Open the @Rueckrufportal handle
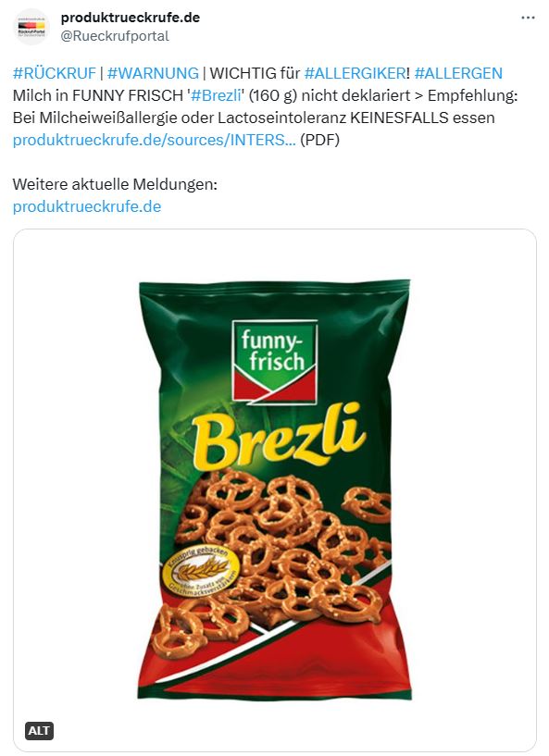This screenshot has width=549, height=756. coord(115,36)
